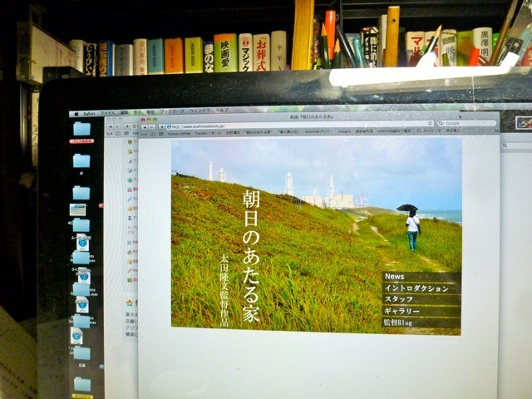The height and width of the screenshot is (399, 532).
Task: Select the topmost desktop folder icon
Action: pos(81,130)
